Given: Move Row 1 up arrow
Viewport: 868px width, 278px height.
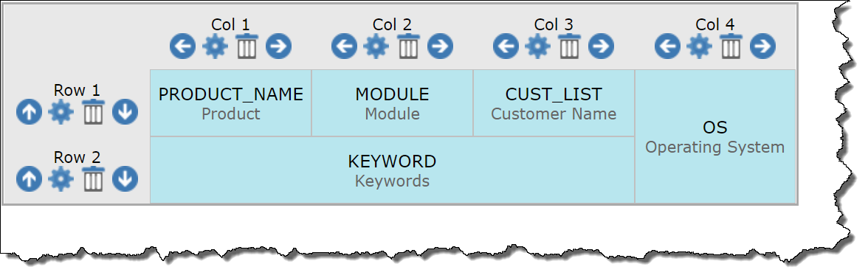Looking at the screenshot, I should click(x=29, y=113).
